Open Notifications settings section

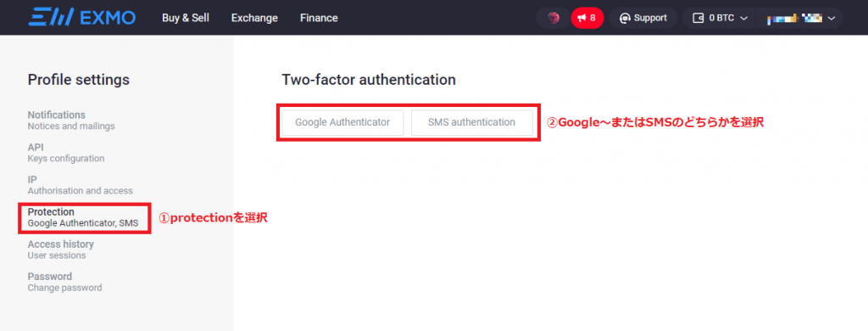71,121
